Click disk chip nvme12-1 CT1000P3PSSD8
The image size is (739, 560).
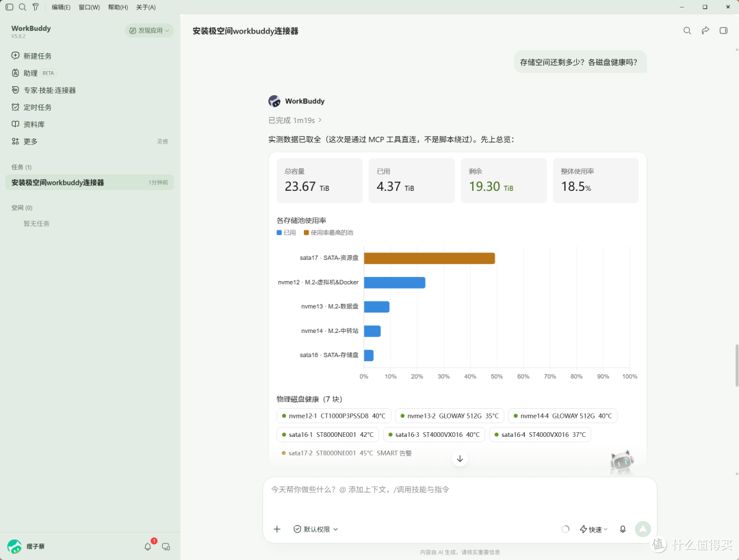click(x=334, y=416)
